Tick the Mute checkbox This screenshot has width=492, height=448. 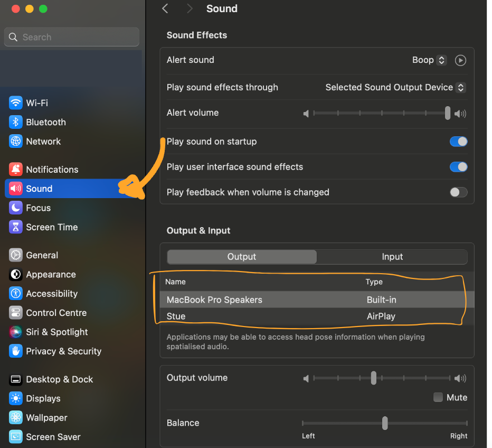click(x=438, y=397)
